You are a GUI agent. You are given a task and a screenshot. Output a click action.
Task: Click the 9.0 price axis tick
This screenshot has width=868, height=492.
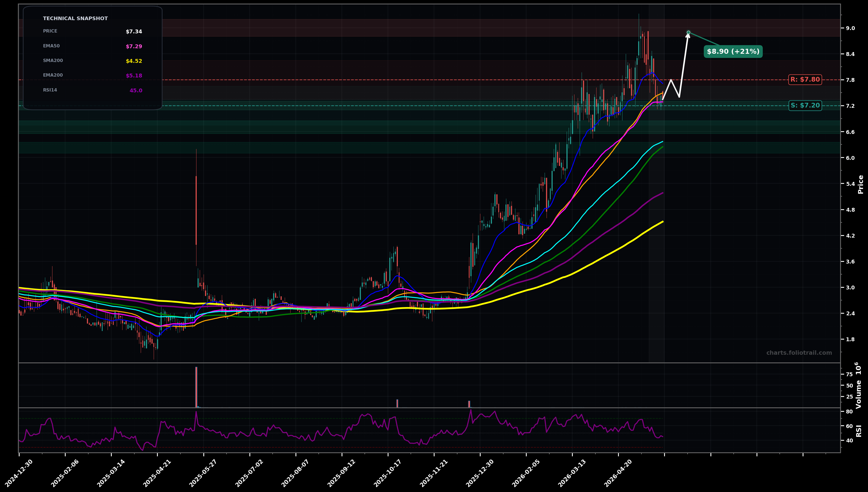[x=850, y=28]
